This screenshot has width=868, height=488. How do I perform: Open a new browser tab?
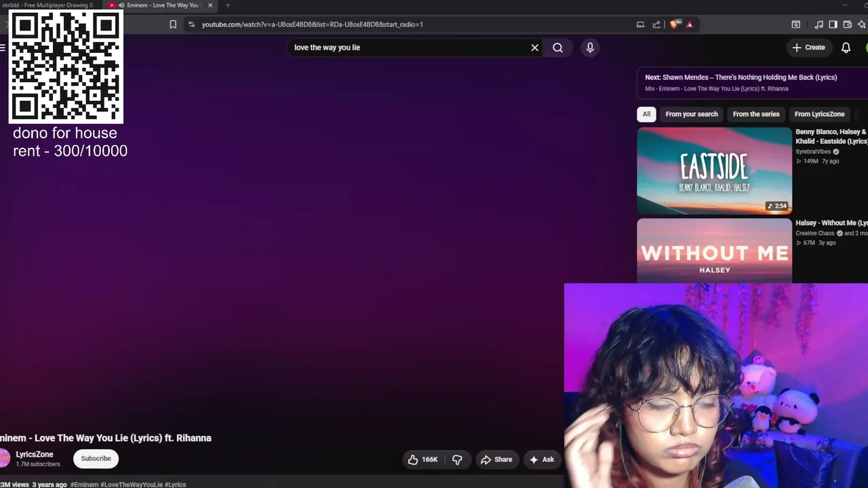(x=228, y=5)
